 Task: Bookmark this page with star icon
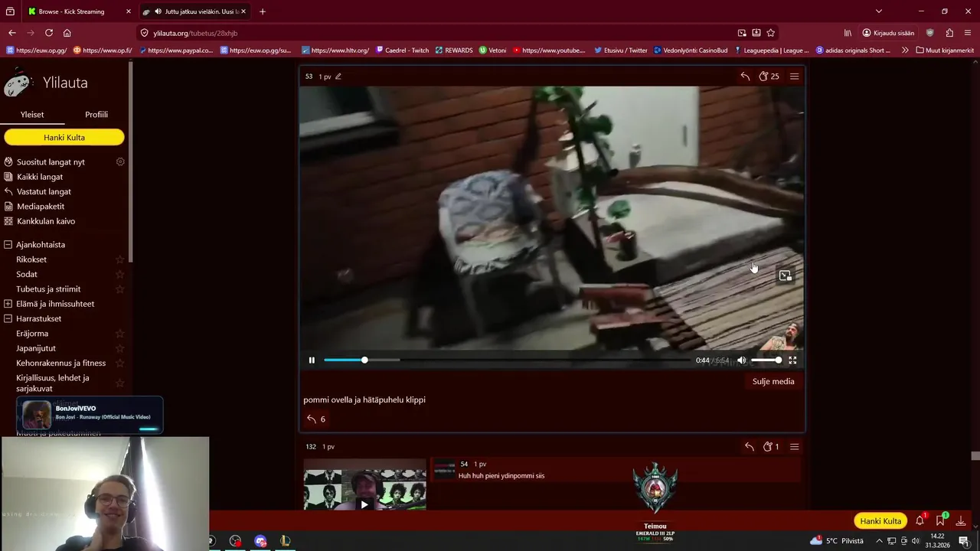770,33
